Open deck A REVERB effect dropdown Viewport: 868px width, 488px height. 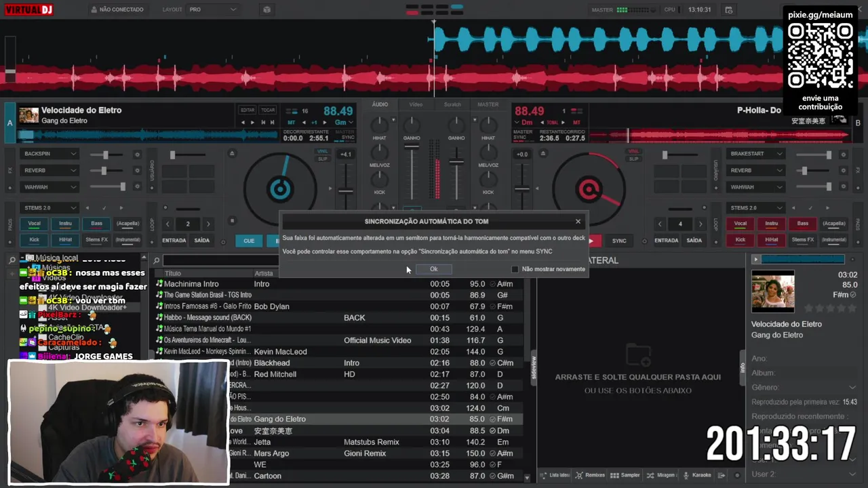tap(50, 170)
